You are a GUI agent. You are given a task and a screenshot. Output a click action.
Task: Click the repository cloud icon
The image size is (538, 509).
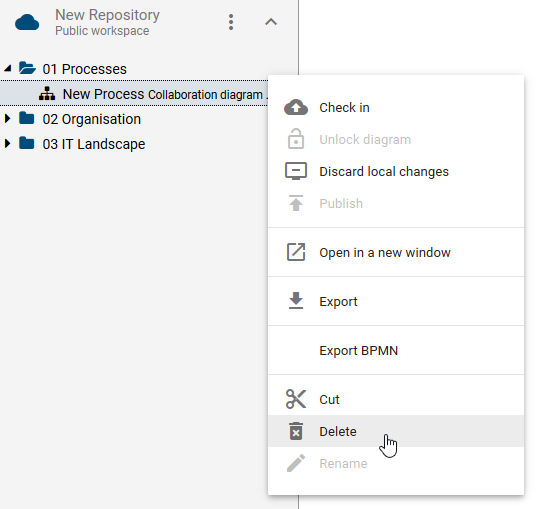click(27, 22)
